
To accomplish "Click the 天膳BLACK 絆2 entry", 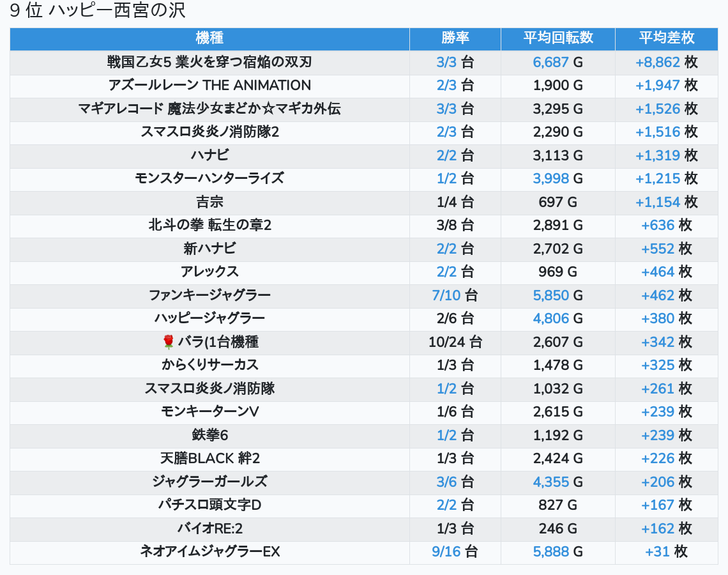I will pos(209,459).
